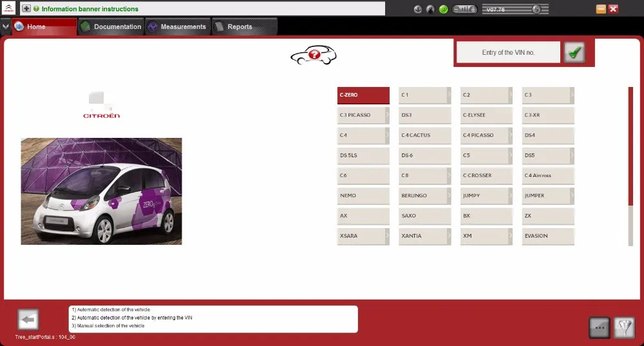This screenshot has height=346, width=644.
Task: Select the C4 CACTUS vehicle model
Action: 424,135
